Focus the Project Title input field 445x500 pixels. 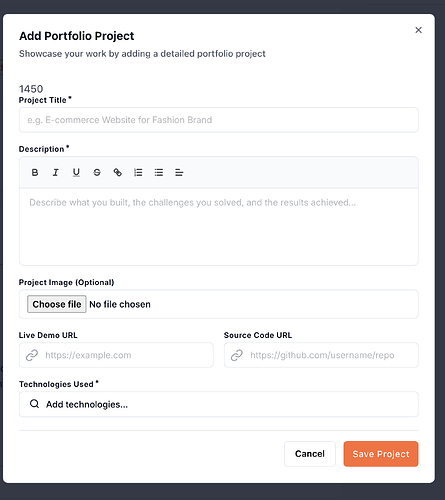pyautogui.click(x=219, y=120)
